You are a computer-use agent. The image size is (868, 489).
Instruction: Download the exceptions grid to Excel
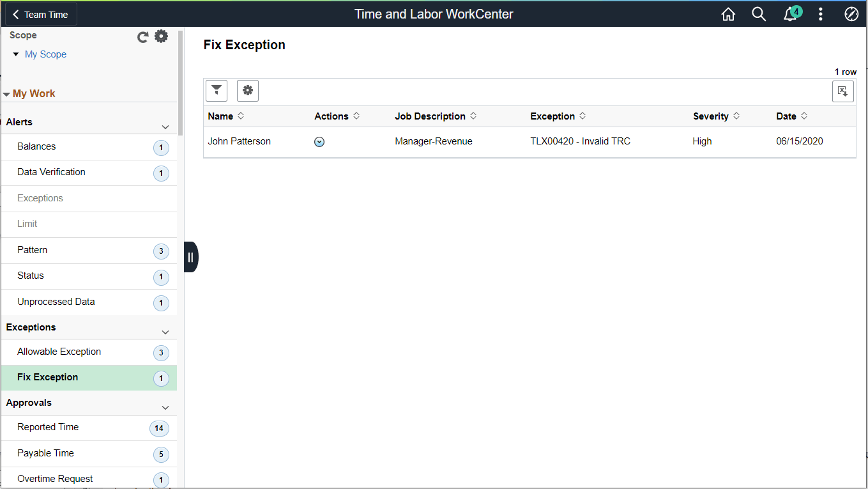(x=842, y=91)
